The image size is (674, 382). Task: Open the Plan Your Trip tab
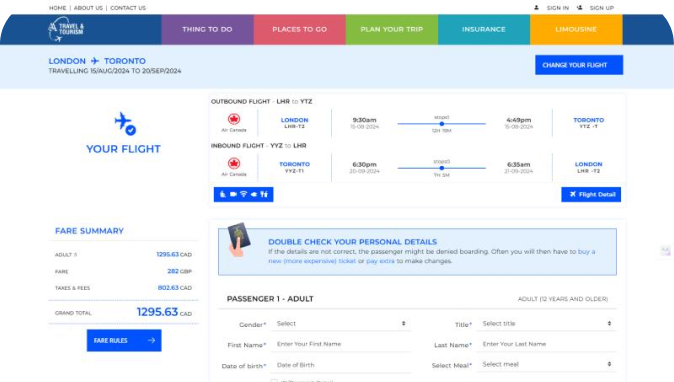[x=392, y=29]
